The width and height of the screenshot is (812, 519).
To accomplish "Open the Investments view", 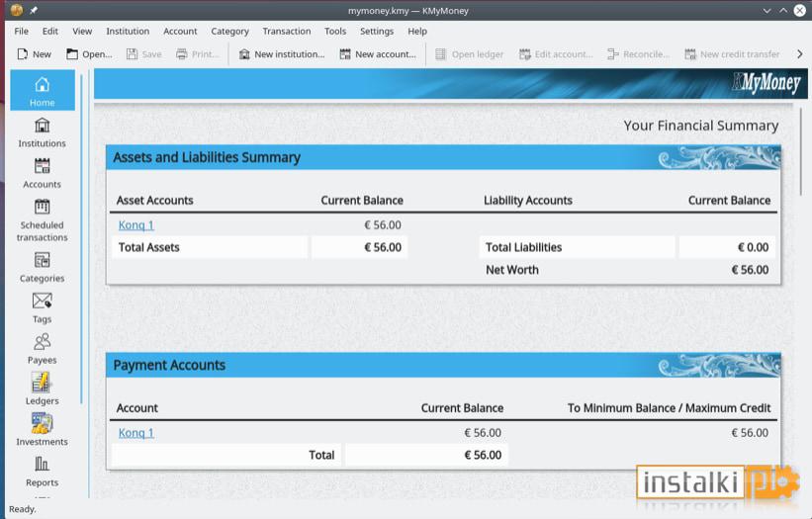I will (x=42, y=430).
